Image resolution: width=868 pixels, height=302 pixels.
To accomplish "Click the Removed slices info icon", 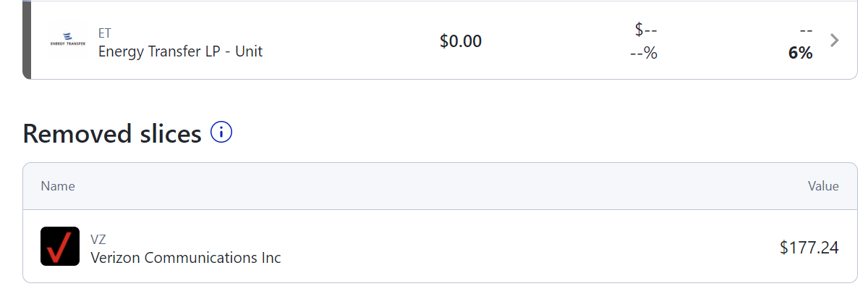I will click(221, 132).
